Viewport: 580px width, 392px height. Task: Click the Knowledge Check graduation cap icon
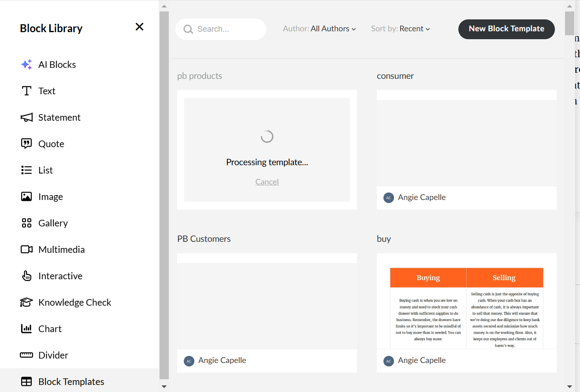click(26, 302)
